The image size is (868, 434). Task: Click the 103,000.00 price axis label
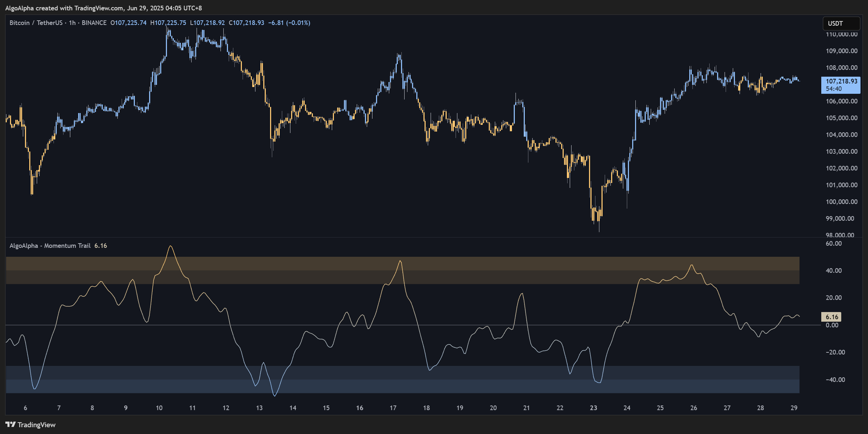(841, 152)
